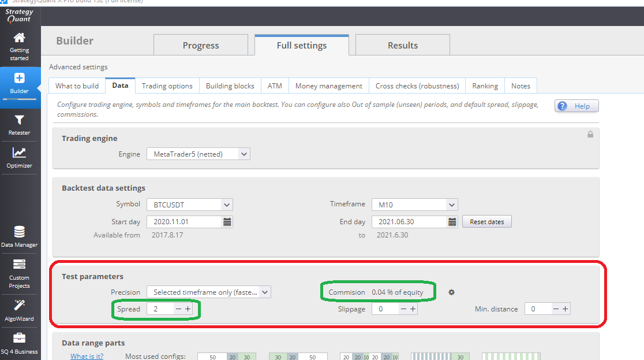This screenshot has height=360, width=644.
Task: Open the Ranking tab
Action: pyautogui.click(x=485, y=86)
